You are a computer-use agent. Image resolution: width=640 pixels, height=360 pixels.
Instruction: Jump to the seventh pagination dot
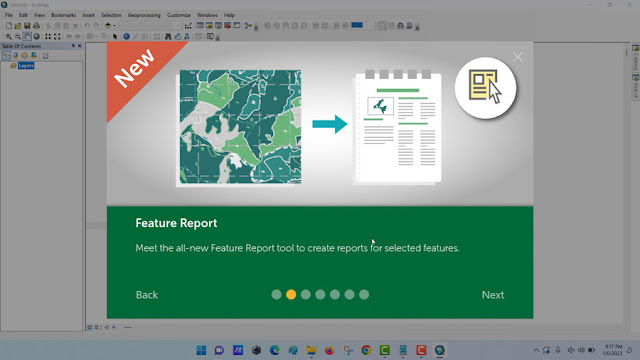tap(364, 294)
